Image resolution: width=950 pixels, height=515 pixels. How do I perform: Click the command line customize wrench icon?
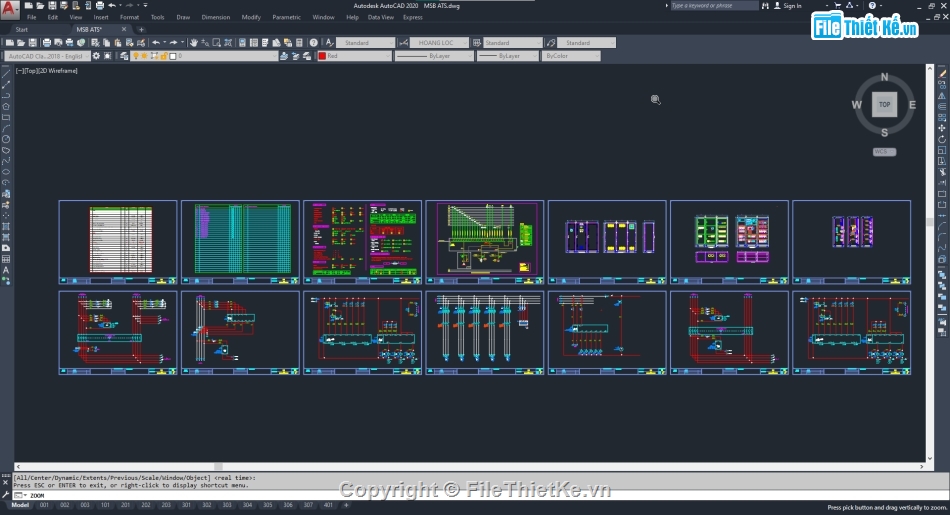point(6,495)
